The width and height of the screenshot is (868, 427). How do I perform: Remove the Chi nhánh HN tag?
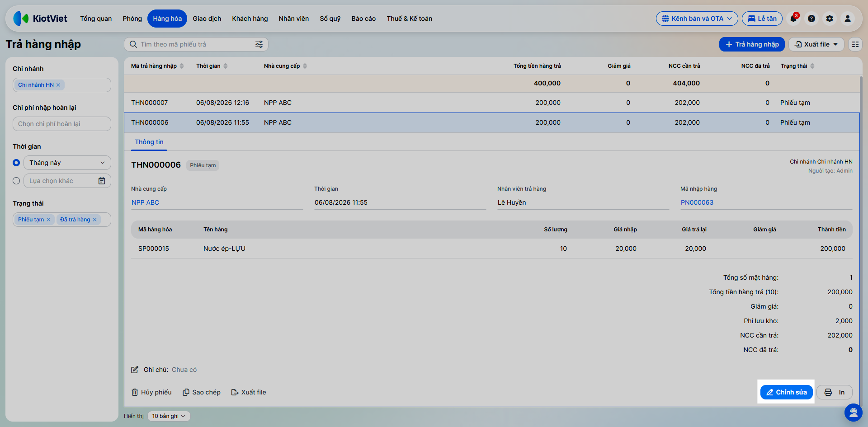pyautogui.click(x=58, y=85)
